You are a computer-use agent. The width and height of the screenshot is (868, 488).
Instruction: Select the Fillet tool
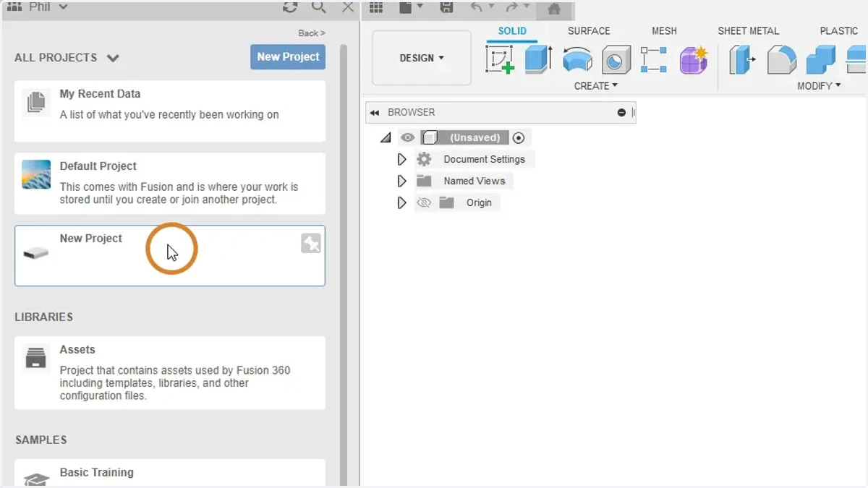781,60
